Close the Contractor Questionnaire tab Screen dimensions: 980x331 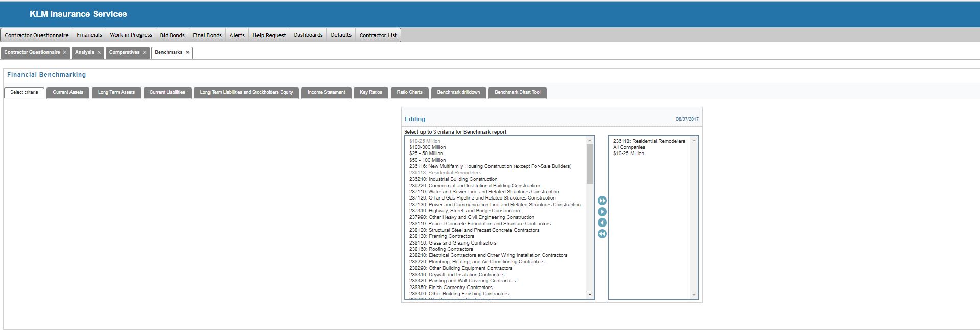(65, 52)
